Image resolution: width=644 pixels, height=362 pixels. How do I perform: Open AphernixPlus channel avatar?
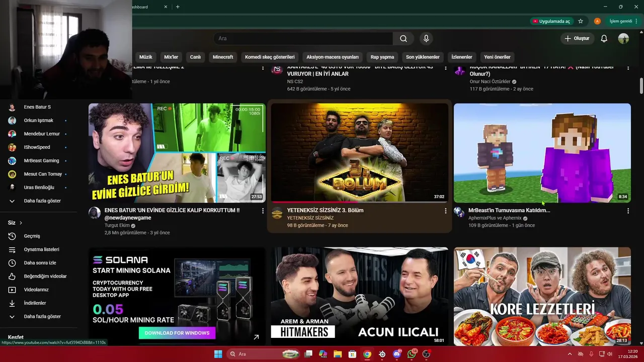(459, 212)
